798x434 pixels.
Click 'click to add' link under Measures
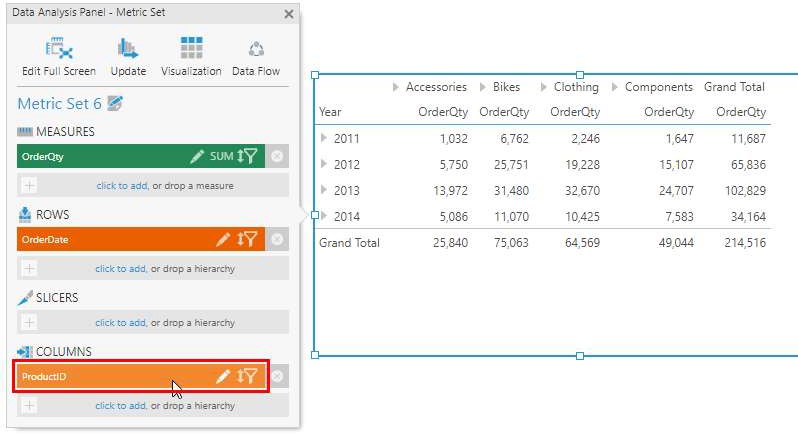(121, 185)
